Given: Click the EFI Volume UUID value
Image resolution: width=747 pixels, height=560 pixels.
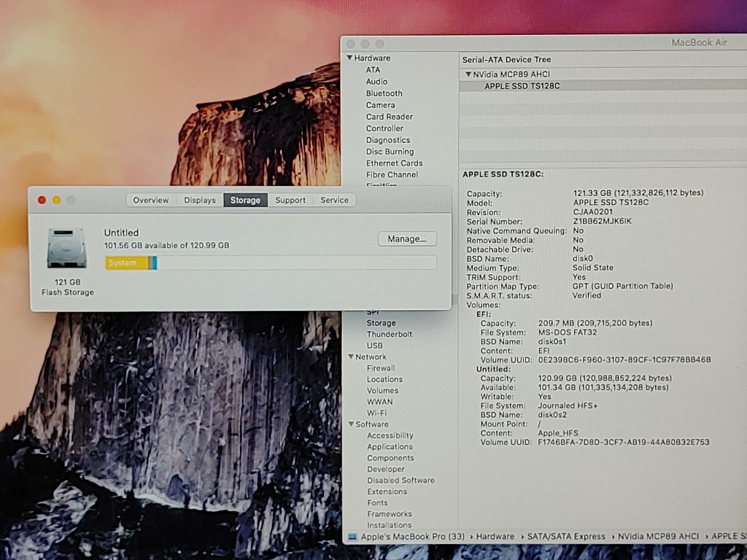Looking at the screenshot, I should (x=624, y=359).
